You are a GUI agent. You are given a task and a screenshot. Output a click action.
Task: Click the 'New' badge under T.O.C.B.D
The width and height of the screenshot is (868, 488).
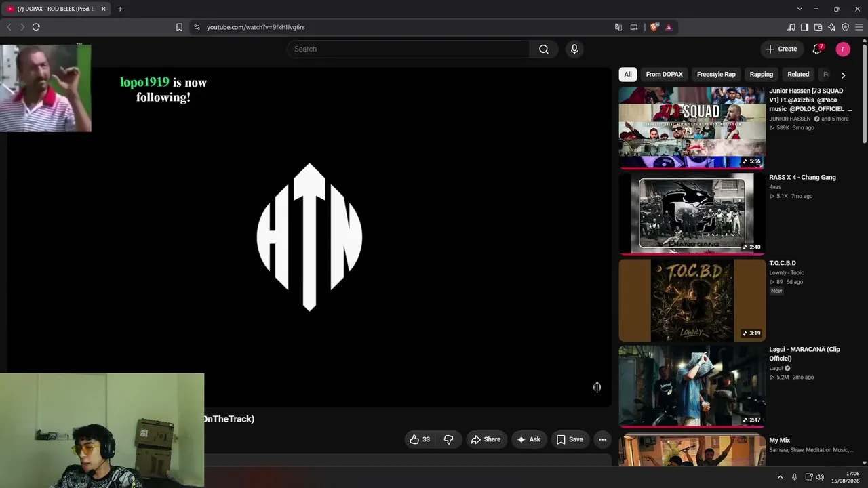[776, 291]
